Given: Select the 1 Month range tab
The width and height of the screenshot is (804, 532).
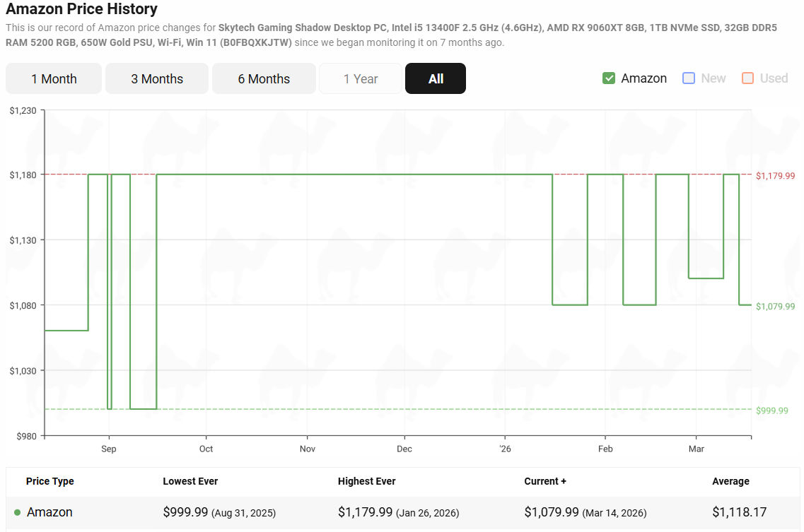Looking at the screenshot, I should 54,78.
